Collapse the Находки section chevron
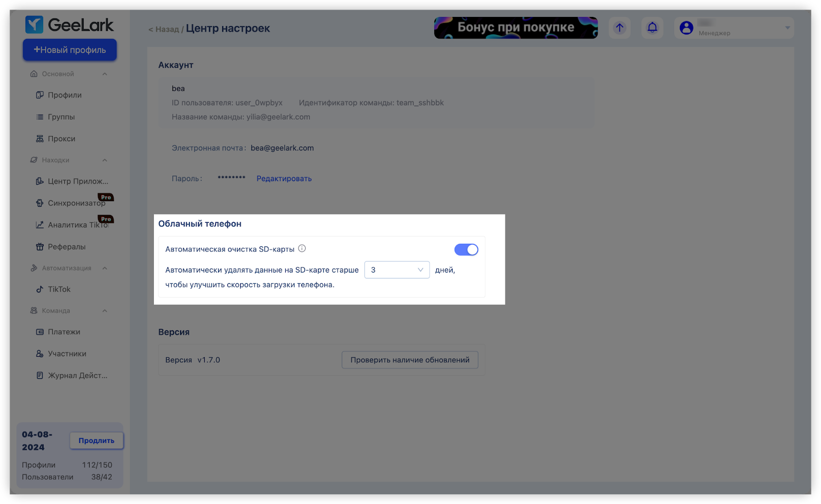Image resolution: width=821 pixels, height=504 pixels. pos(105,160)
